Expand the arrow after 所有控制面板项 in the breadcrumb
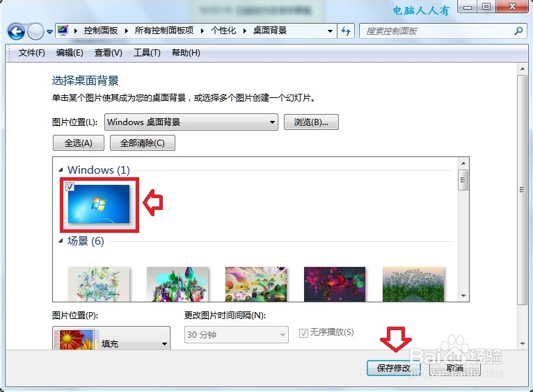 (x=202, y=31)
